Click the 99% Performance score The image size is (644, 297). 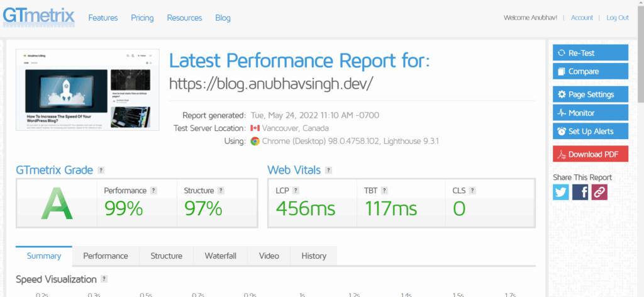coord(124,208)
